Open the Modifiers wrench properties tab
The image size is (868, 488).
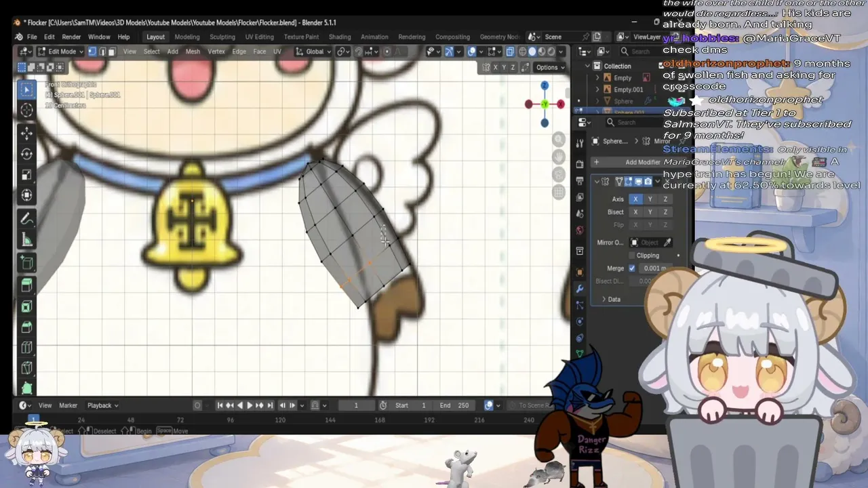tap(580, 288)
